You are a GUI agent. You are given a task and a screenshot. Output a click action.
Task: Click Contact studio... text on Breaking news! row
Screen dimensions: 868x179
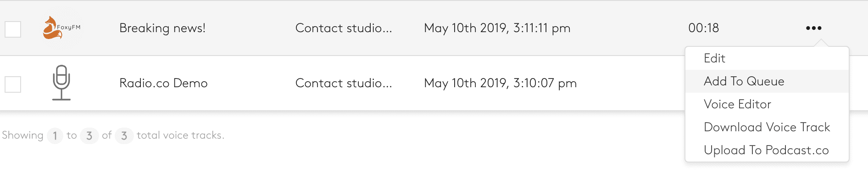[344, 28]
